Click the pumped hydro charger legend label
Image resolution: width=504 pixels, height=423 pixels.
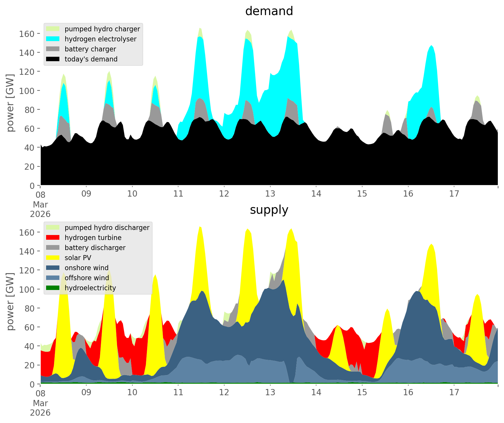[102, 29]
